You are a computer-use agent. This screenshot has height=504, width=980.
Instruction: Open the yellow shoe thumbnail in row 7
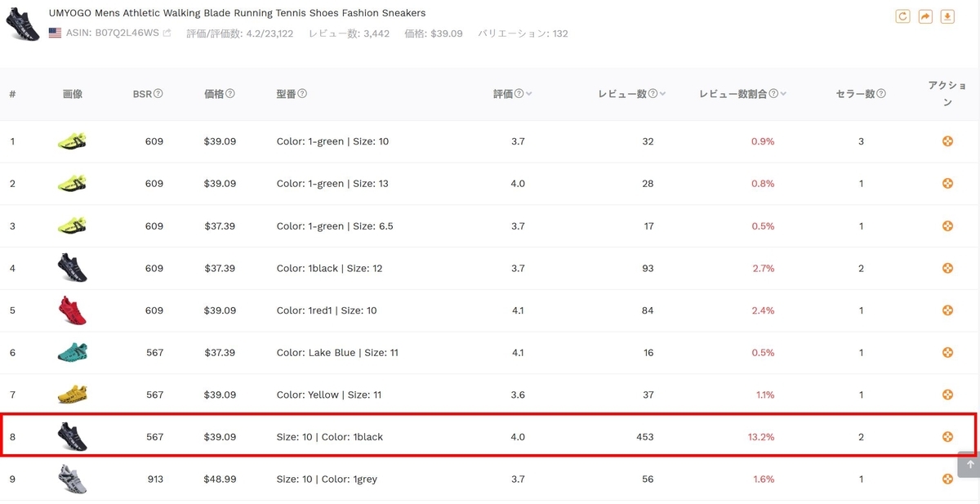[72, 395]
